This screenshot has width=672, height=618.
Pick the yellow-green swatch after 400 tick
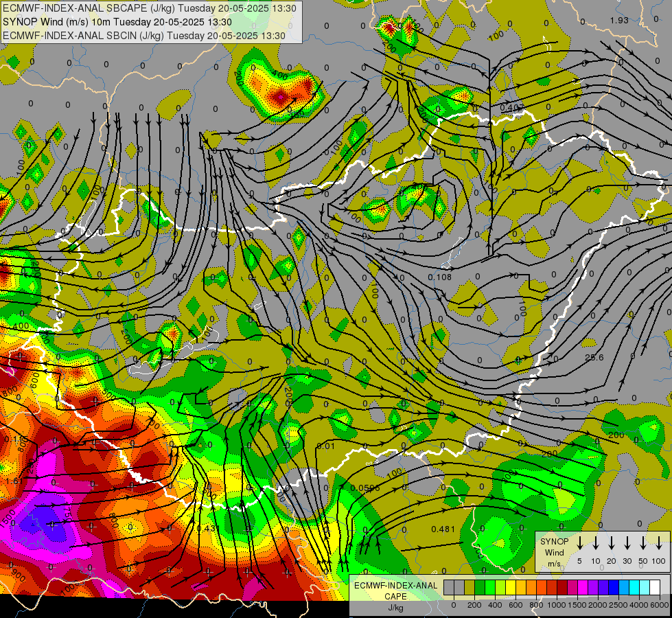(x=500, y=588)
